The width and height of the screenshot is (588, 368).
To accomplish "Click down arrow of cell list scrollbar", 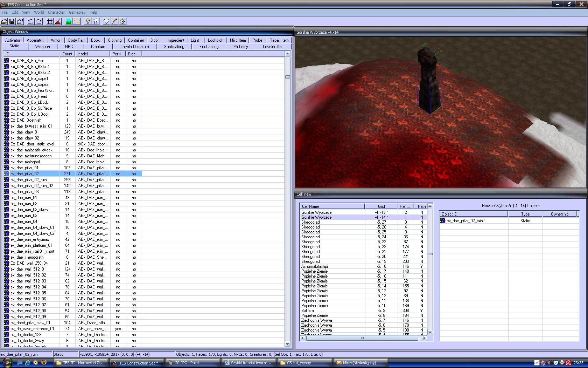I will tap(430, 332).
